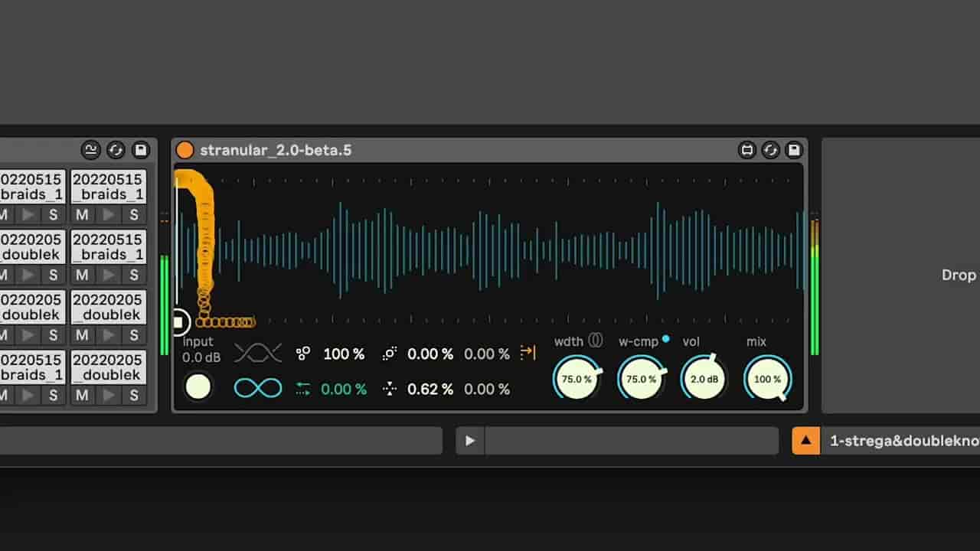Click the four-arrow scatter icon beside 0.62 %
Screen dimensions: 980x551
tap(390, 390)
